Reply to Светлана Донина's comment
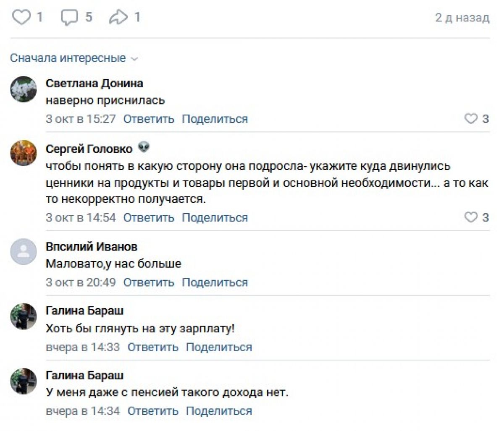The image size is (504, 431). [x=148, y=119]
